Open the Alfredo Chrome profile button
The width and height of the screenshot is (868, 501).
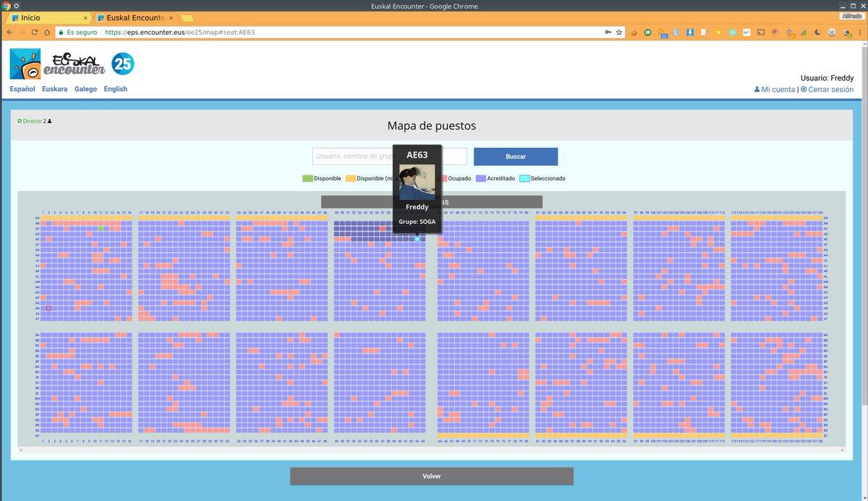click(851, 16)
